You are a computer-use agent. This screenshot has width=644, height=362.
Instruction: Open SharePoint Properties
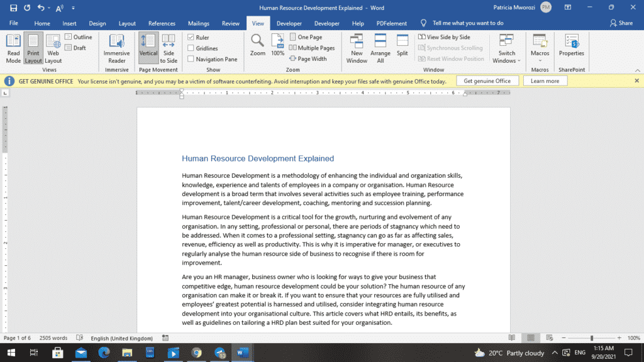click(571, 45)
